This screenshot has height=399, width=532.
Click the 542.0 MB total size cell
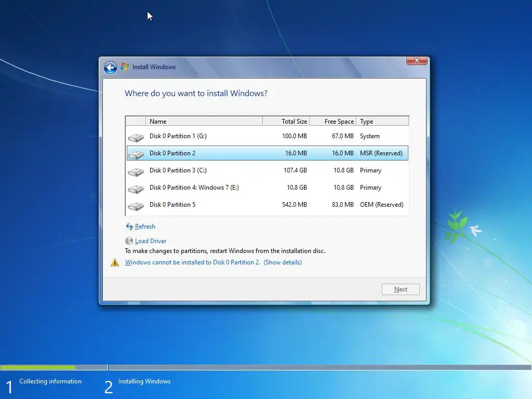coord(295,205)
